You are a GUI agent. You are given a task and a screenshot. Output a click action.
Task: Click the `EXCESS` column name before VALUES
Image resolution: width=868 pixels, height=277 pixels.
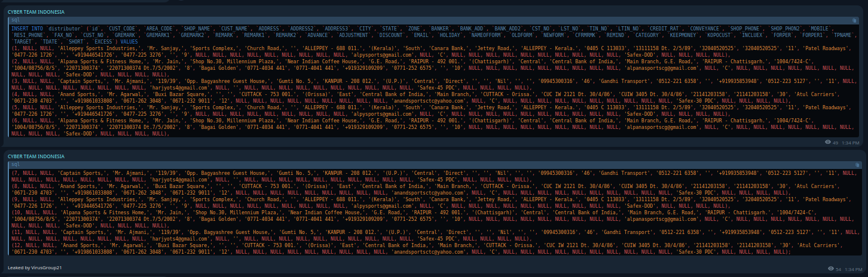[103, 42]
